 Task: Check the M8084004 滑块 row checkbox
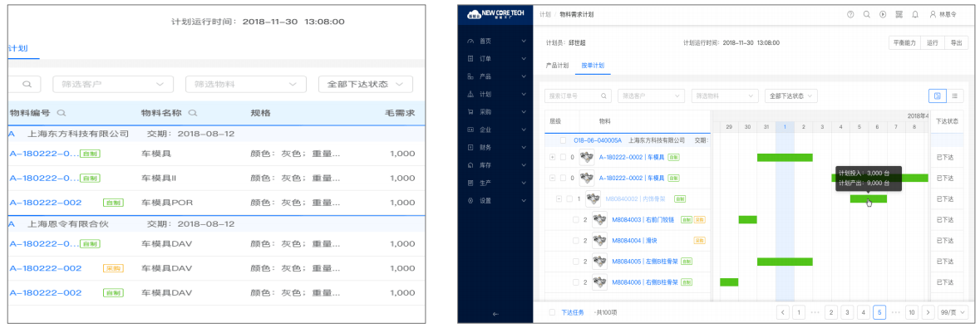pos(576,240)
